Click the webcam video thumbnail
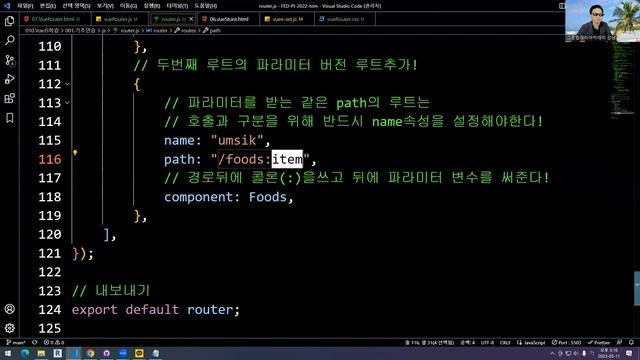 point(602,21)
